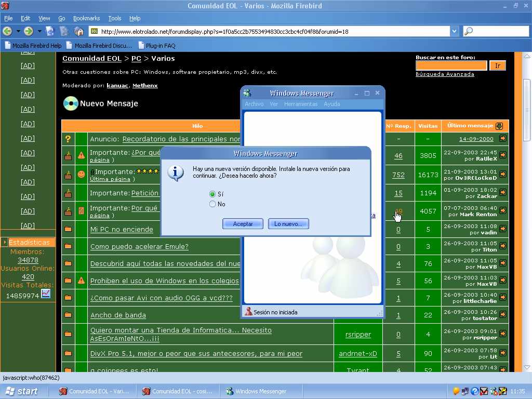
Task: Click the Ir search button
Action: pos(497,65)
